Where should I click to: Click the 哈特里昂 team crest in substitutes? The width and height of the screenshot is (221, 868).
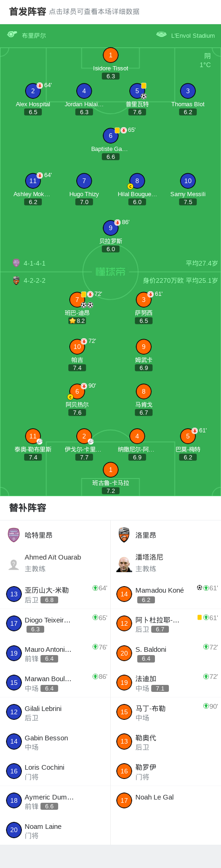pyautogui.click(x=14, y=535)
